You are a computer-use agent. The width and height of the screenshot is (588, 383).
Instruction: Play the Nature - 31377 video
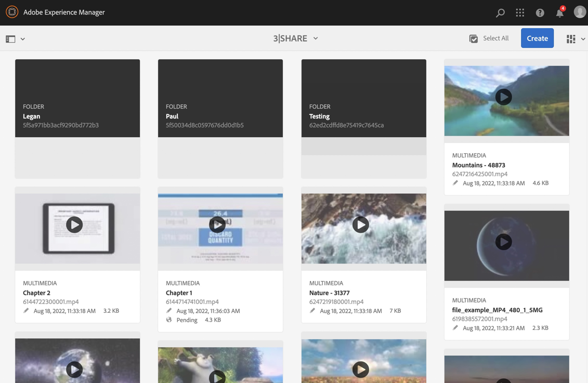point(360,224)
